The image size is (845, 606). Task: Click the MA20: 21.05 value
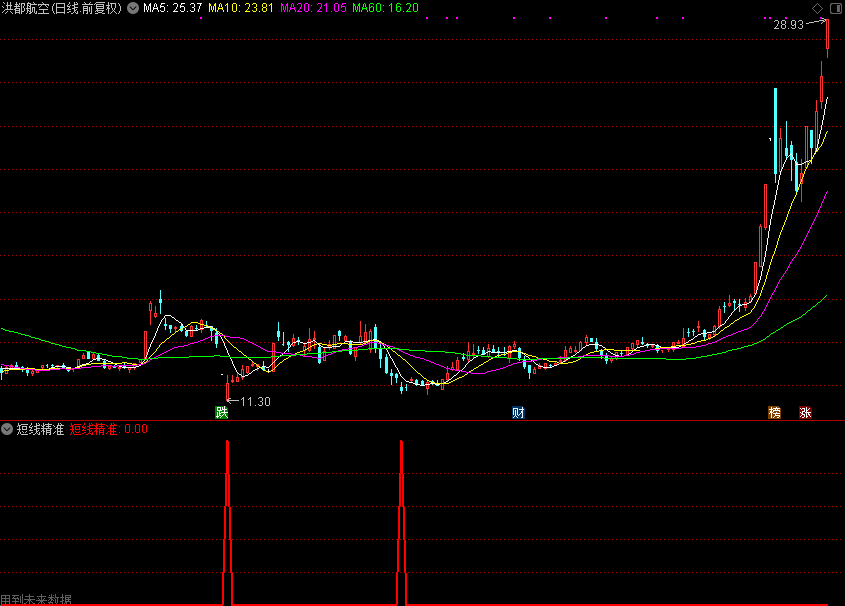(313, 8)
